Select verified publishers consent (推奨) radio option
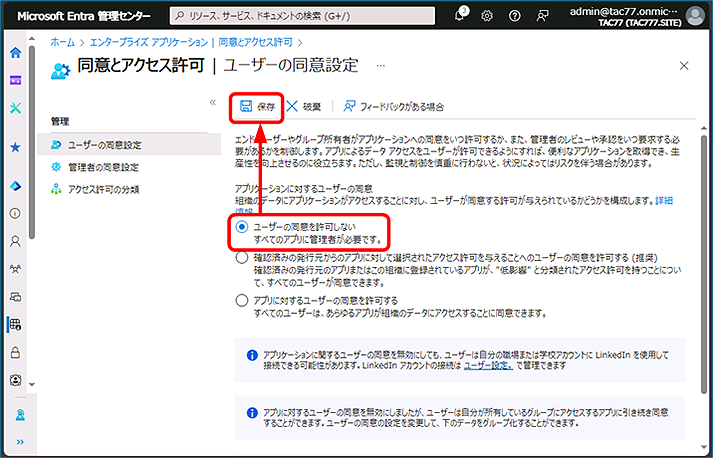This screenshot has height=458, width=713. click(x=242, y=258)
